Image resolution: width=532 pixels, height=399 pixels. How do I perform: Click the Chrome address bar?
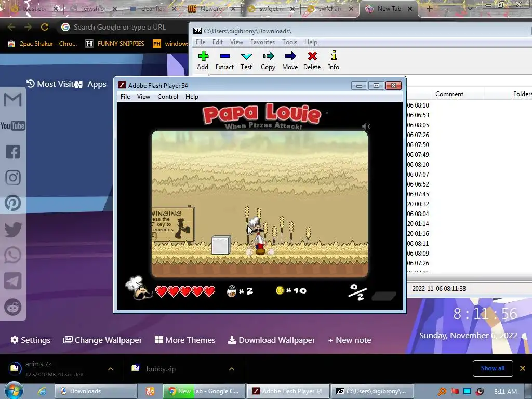pyautogui.click(x=122, y=27)
